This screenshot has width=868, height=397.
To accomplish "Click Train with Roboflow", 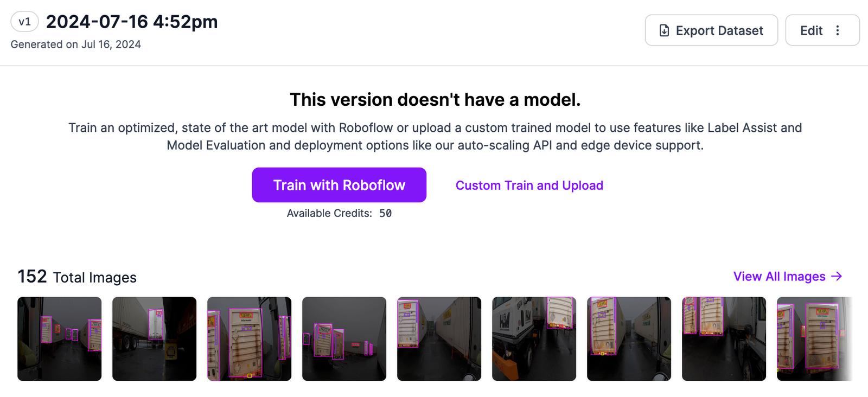I will pos(339,185).
